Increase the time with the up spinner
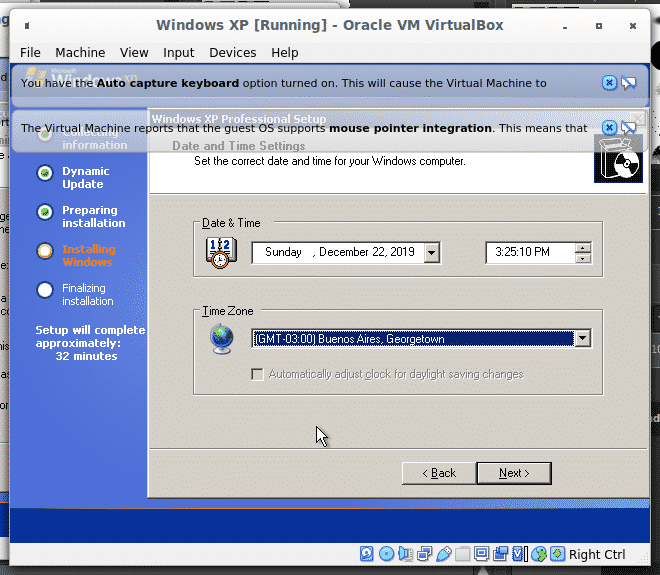 583,248
